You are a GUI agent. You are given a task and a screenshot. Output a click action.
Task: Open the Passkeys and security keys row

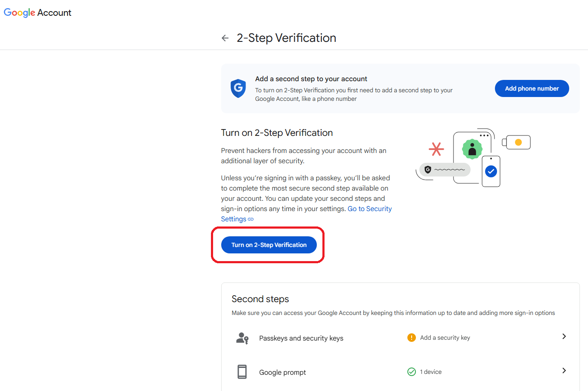click(401, 338)
